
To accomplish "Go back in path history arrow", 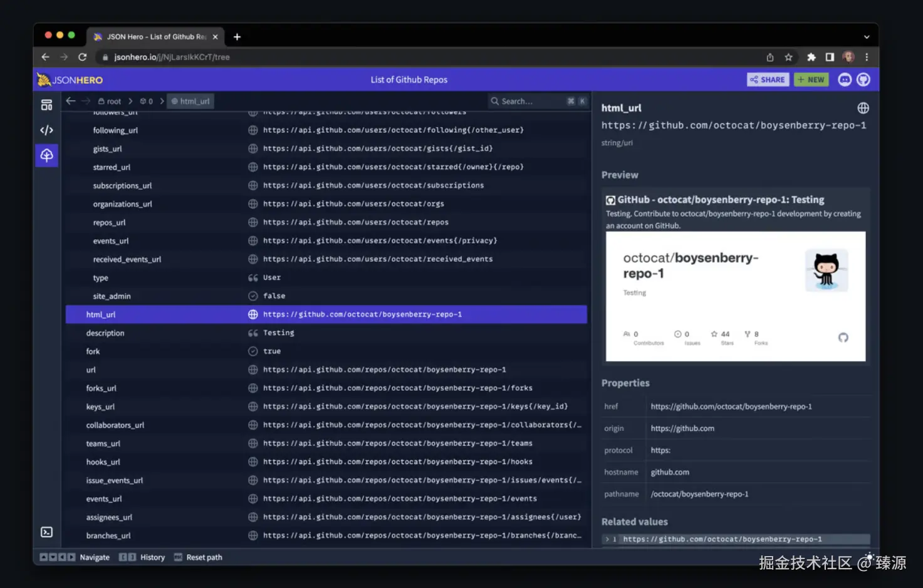I will [71, 101].
